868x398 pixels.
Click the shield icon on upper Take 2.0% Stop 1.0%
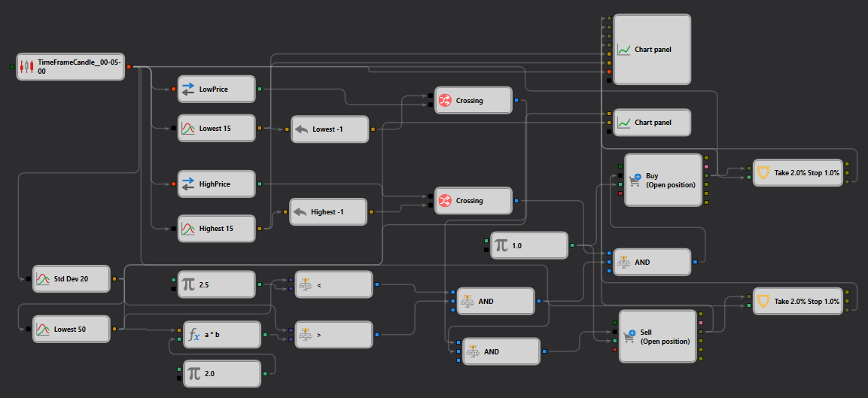pyautogui.click(x=763, y=173)
